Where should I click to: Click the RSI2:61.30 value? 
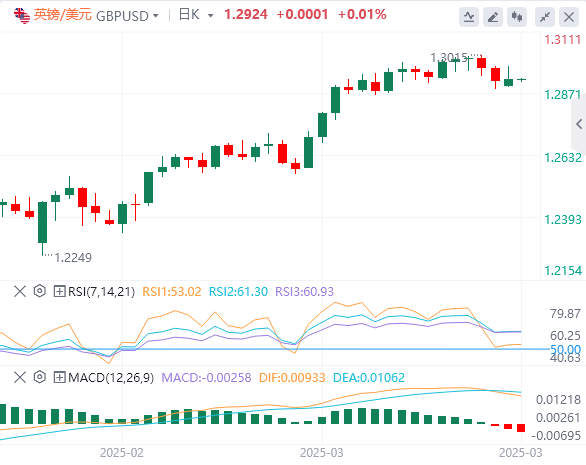[238, 292]
